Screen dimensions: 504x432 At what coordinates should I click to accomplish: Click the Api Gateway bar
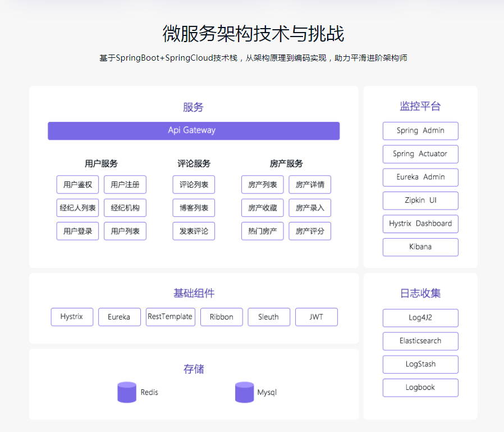point(194,130)
